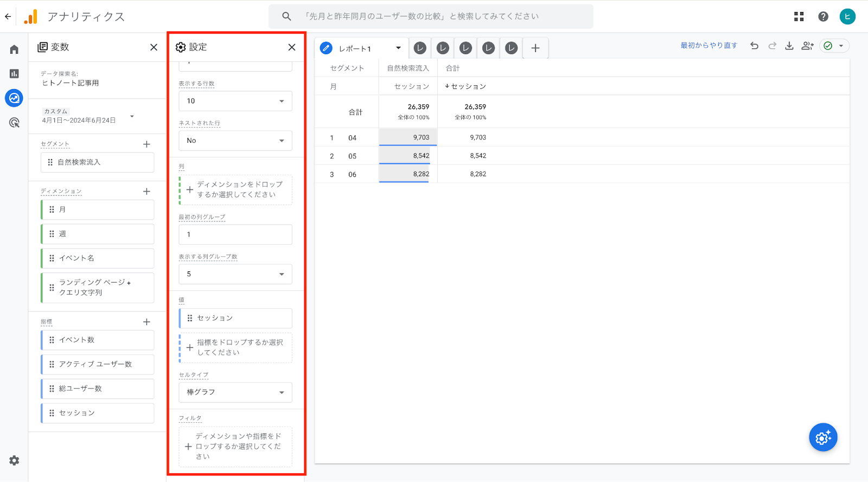Open the Google apps grid
The height and width of the screenshot is (482, 868).
[799, 17]
